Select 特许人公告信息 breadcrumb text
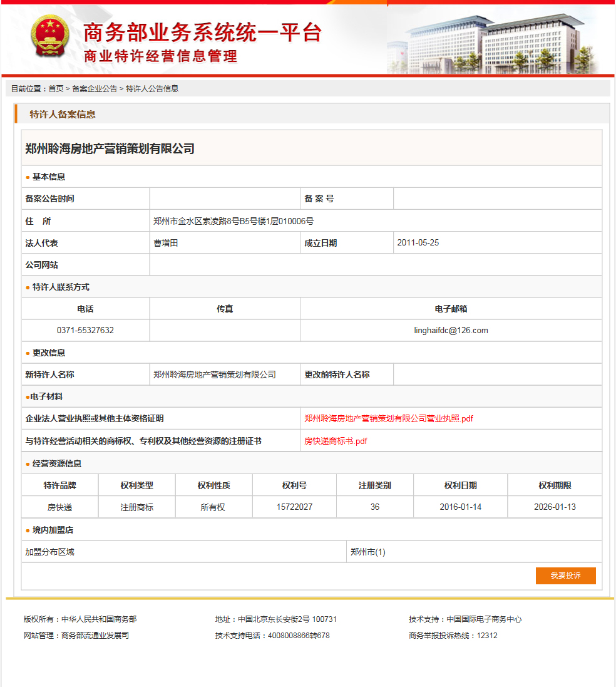Viewport: 616px width, 687px height. 152,88
